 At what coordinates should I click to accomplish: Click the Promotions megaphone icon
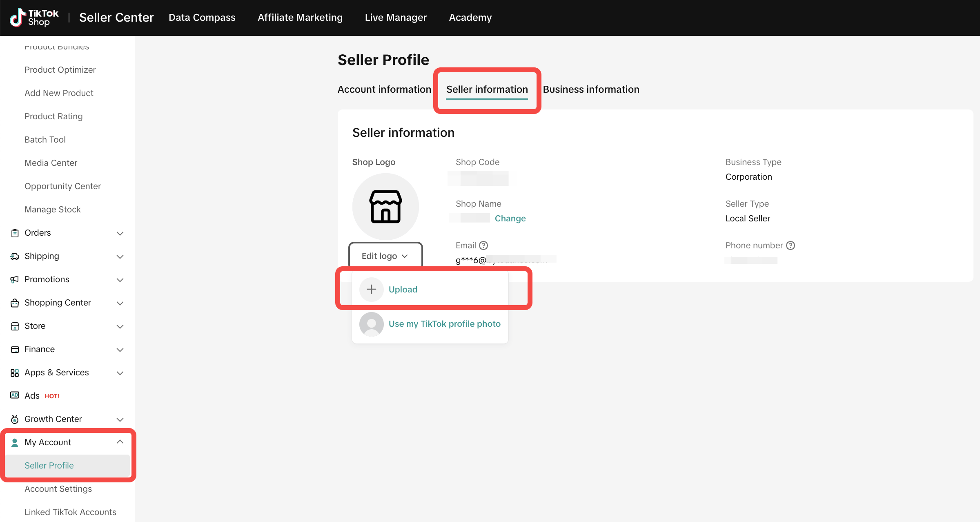click(x=15, y=279)
